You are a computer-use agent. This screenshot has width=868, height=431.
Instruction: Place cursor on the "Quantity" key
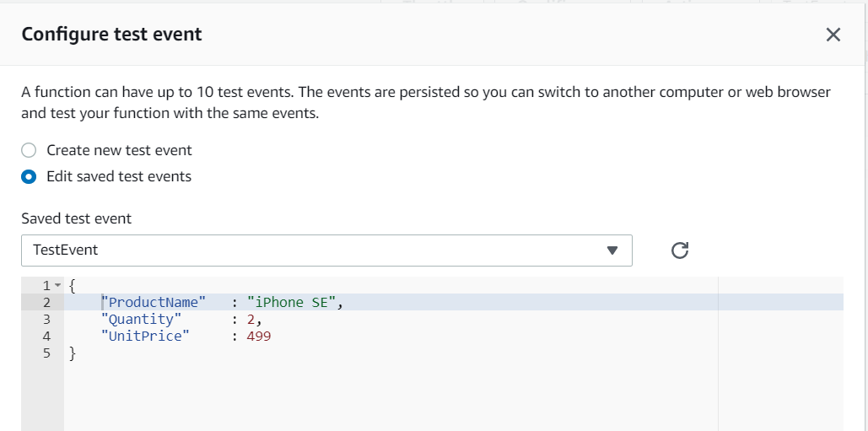coord(141,320)
